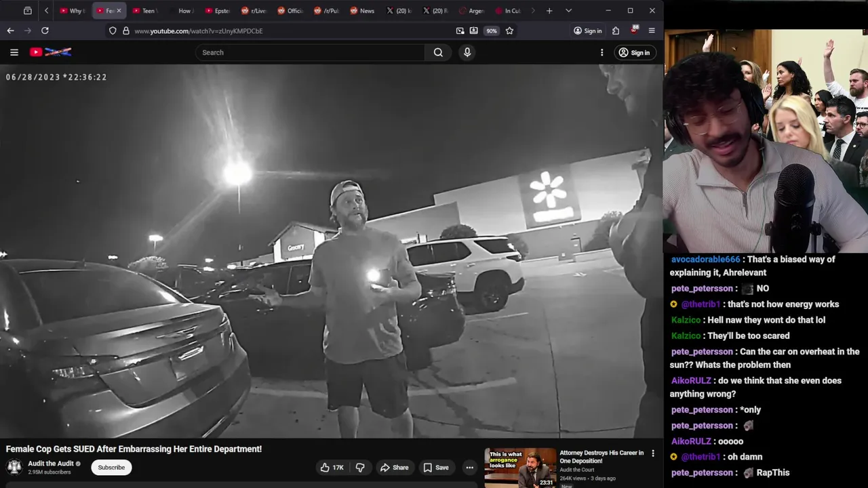Click the video title 'Female Cop Gets SUED'

(134, 449)
